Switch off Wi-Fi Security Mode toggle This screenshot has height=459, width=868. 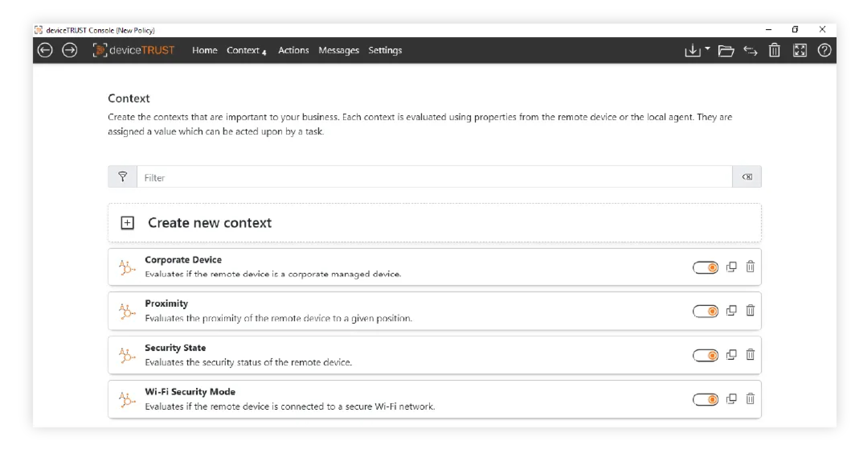pos(705,399)
